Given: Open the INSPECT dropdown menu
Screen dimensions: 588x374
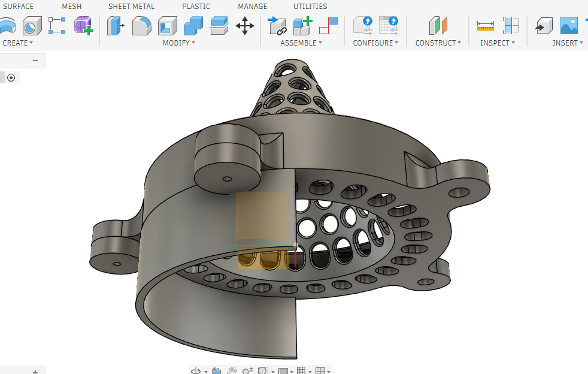Looking at the screenshot, I should [498, 43].
